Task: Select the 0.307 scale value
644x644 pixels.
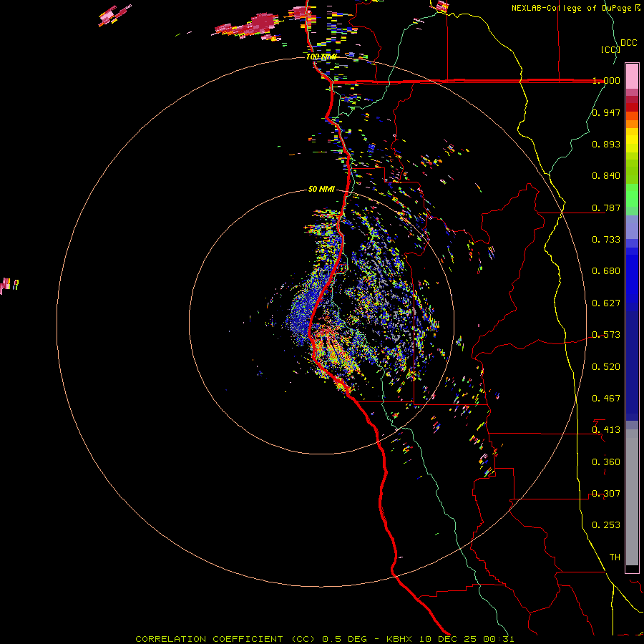Action: click(x=606, y=494)
